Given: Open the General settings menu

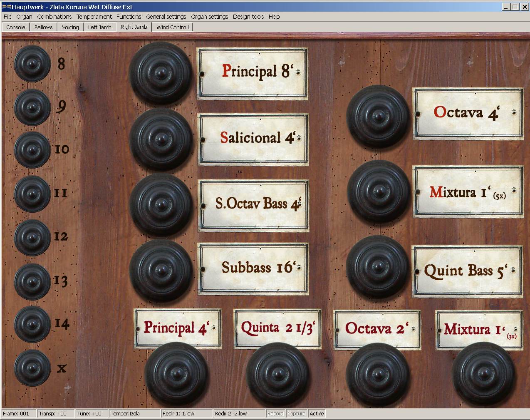Looking at the screenshot, I should point(166,17).
